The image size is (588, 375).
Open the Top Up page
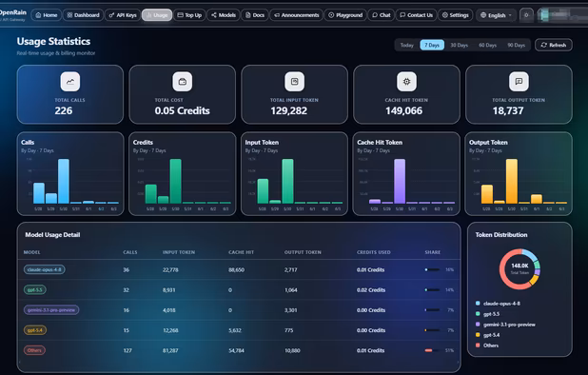[x=189, y=15]
